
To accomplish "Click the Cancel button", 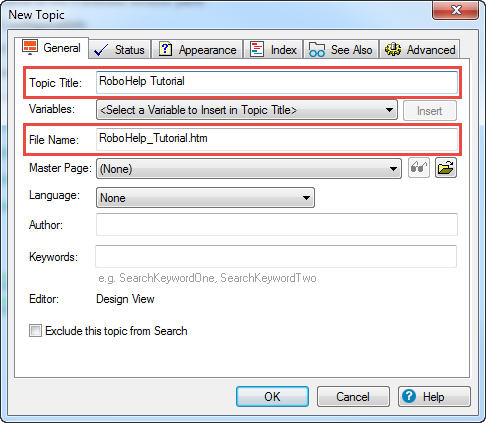I will click(353, 397).
